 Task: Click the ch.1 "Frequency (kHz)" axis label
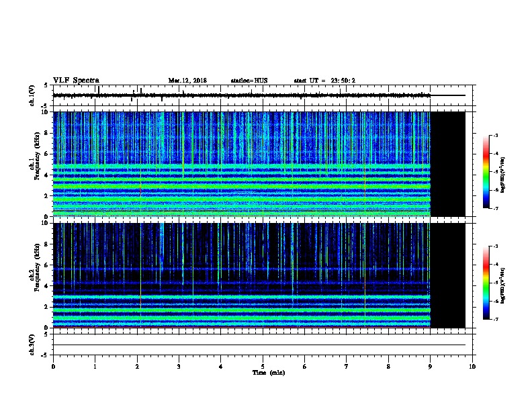click(37, 156)
